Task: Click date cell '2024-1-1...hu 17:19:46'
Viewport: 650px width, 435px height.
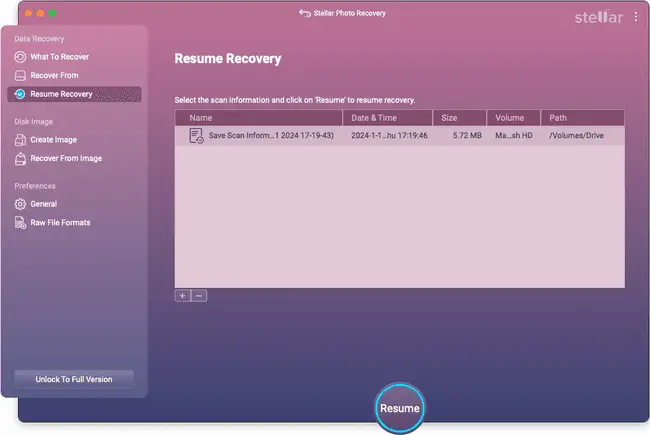Action: [x=389, y=136]
